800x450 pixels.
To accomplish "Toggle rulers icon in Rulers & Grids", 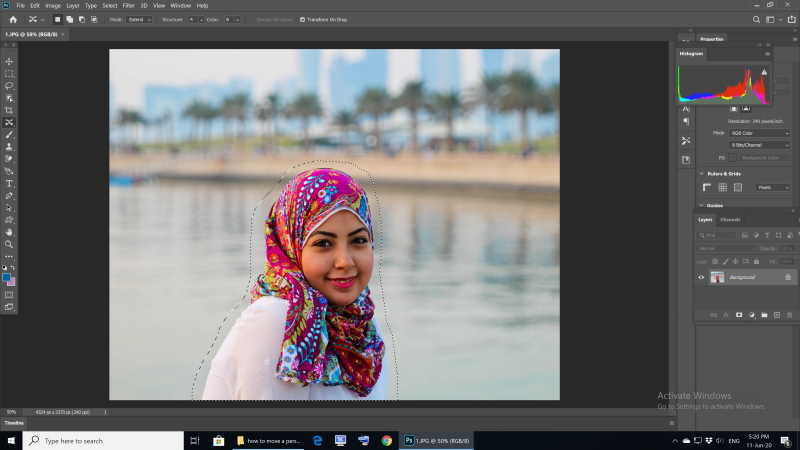I will 707,187.
